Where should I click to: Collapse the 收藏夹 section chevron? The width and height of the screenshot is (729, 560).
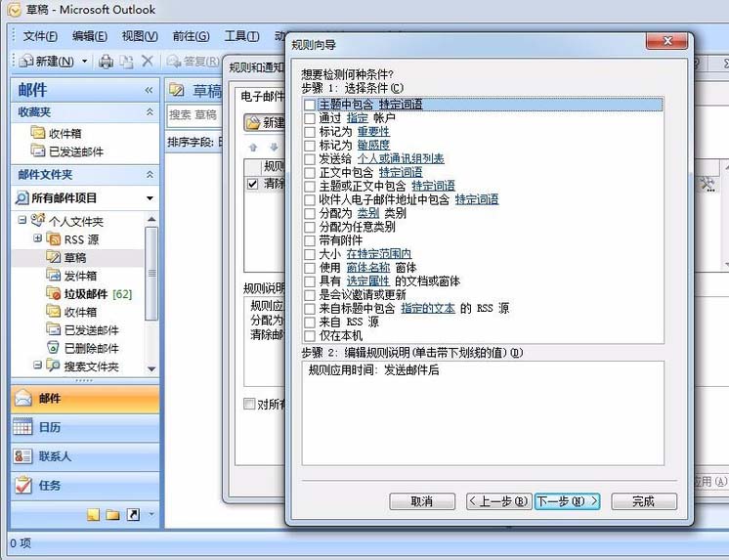(150, 112)
